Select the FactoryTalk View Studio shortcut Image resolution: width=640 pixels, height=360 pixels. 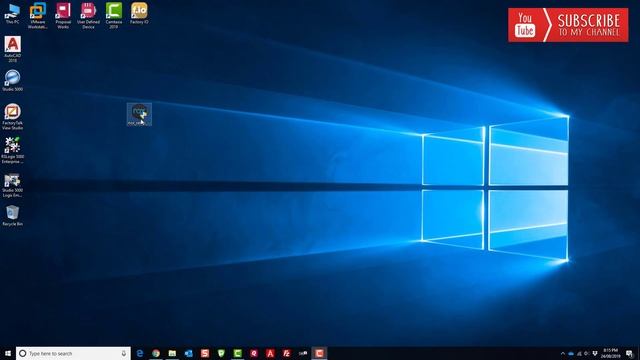tap(12, 117)
